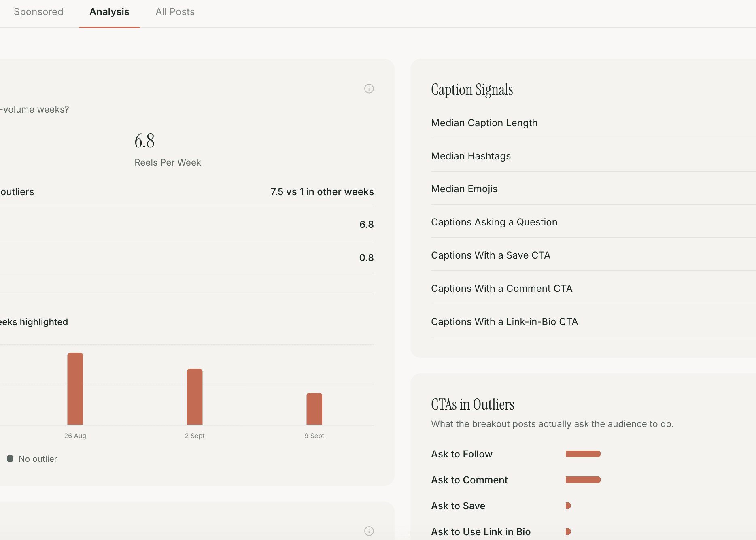Click the Ask to Follow bar
This screenshot has width=756, height=540.
[x=583, y=454]
